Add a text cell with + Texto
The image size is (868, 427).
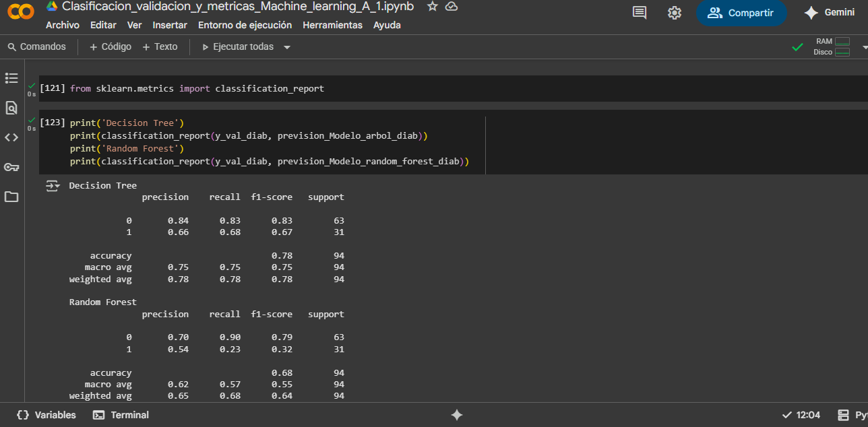pyautogui.click(x=160, y=46)
